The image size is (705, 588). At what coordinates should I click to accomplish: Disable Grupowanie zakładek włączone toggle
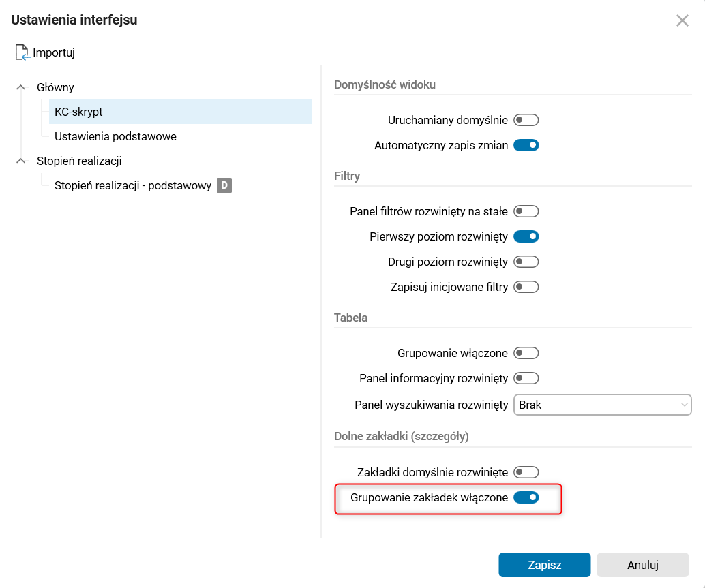coord(526,498)
